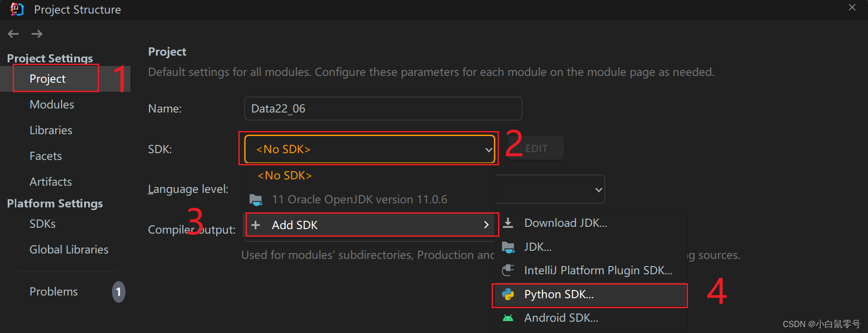
Task: Open the SDK combo box
Action: 370,149
